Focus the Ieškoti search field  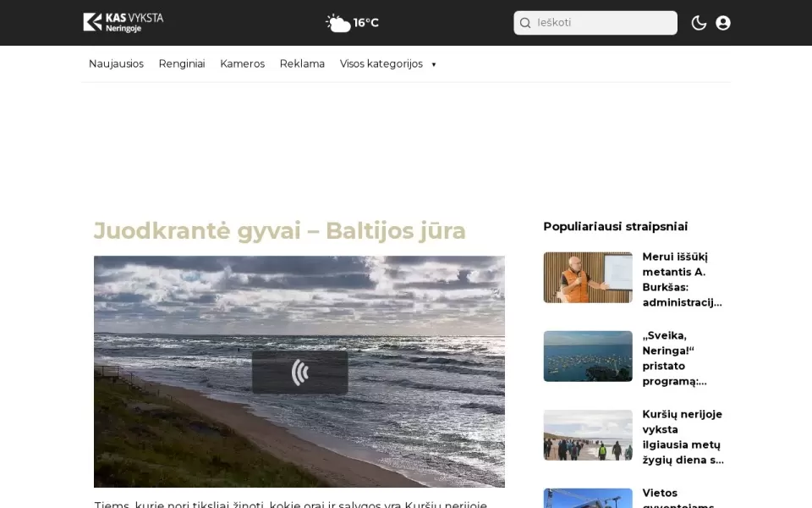coord(595,23)
